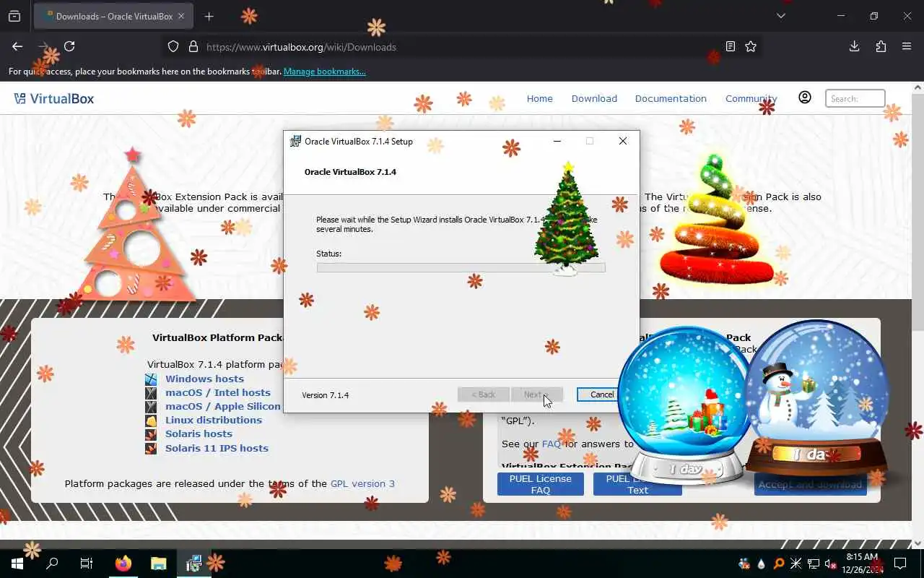Open the Documentation navigation item
924x578 pixels.
671,98
